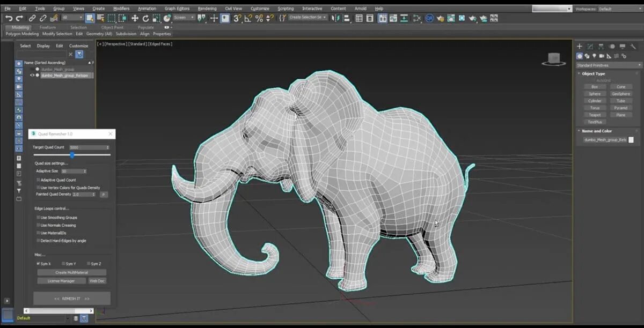Open the Schematic View icon
Viewport: 644px width, 328px height.
(x=416, y=18)
